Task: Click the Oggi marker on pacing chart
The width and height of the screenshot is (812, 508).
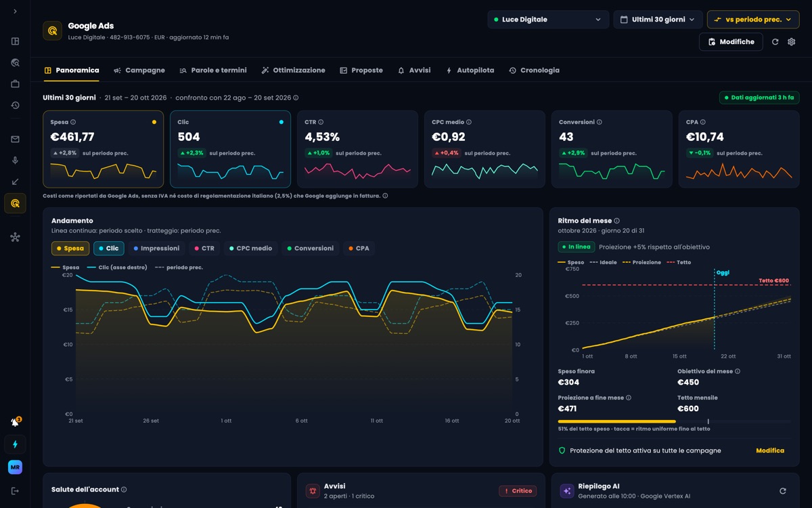Action: coord(723,273)
